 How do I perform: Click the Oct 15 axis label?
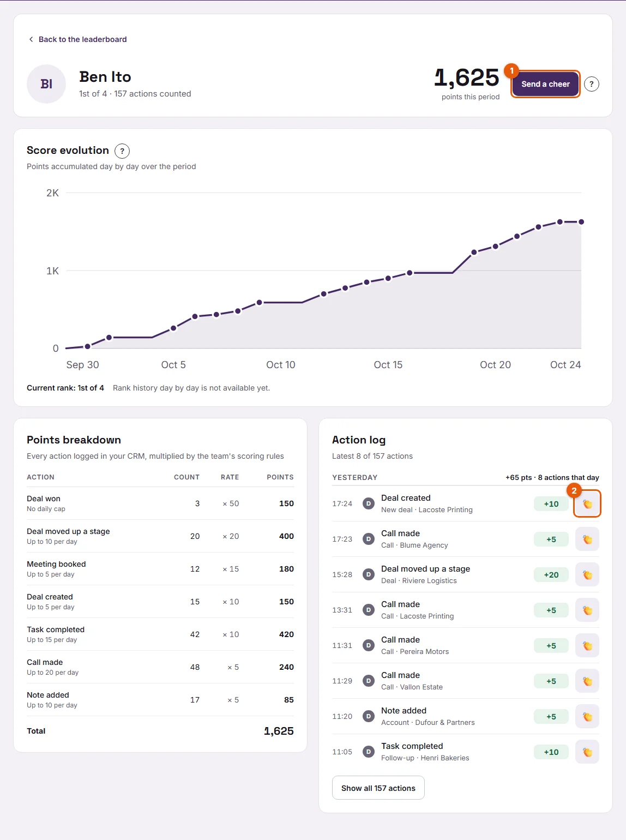point(388,365)
